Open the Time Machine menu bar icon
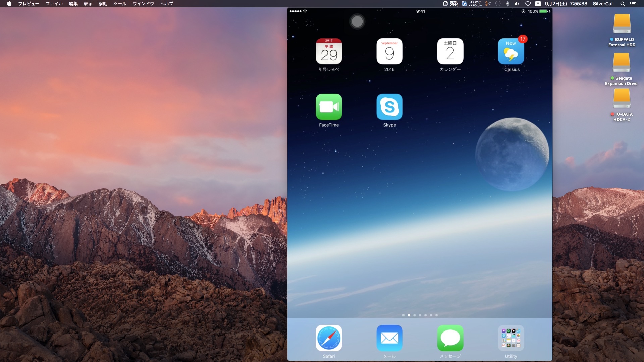The height and width of the screenshot is (362, 644). click(498, 4)
